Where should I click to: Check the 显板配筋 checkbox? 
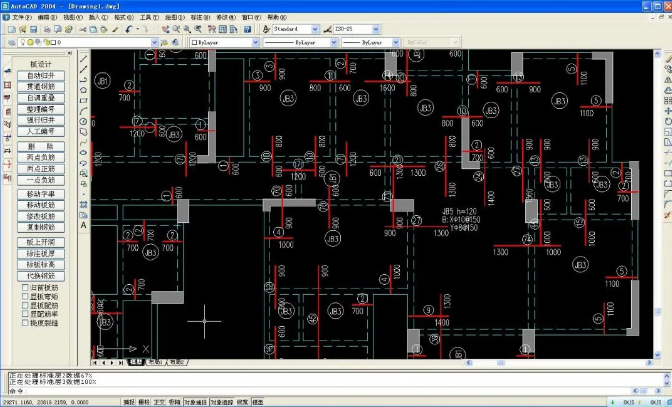tap(25, 305)
